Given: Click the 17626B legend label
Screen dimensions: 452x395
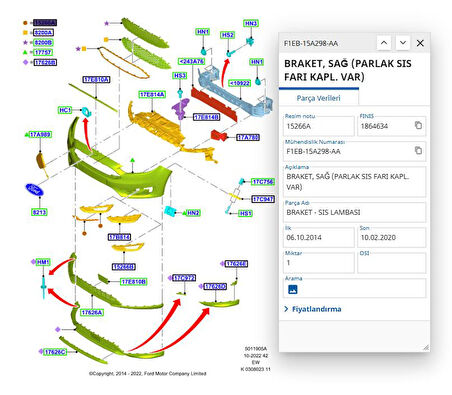Looking at the screenshot, I should tap(45, 62).
